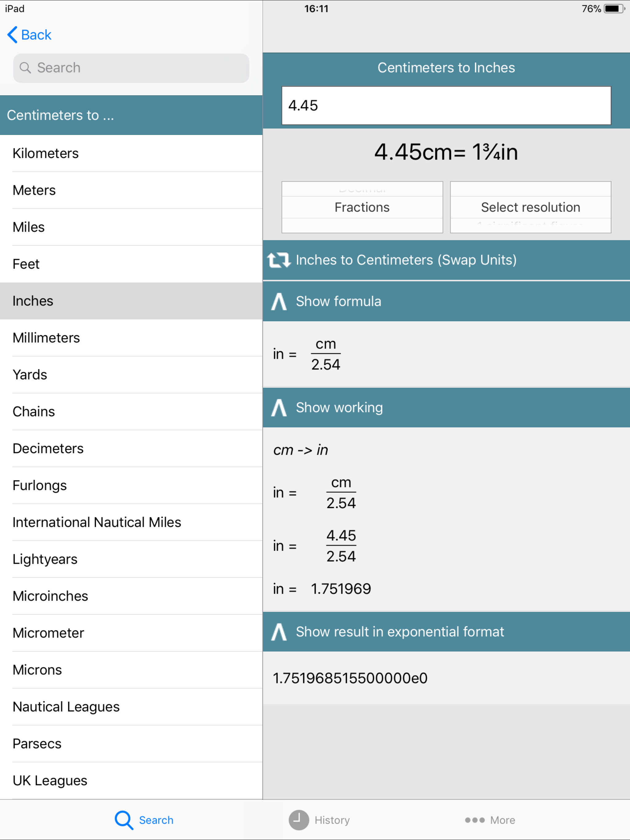Click the battery status icon

(613, 9)
